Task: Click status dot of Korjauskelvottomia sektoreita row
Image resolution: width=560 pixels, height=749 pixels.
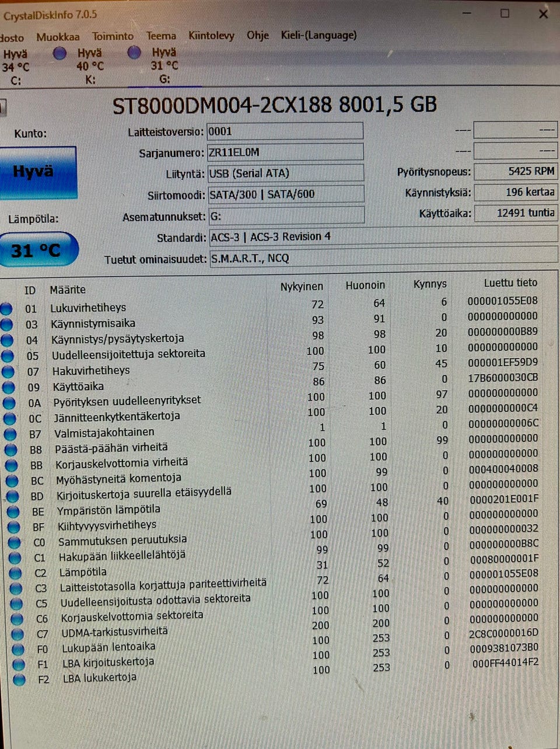Action: 17,619
